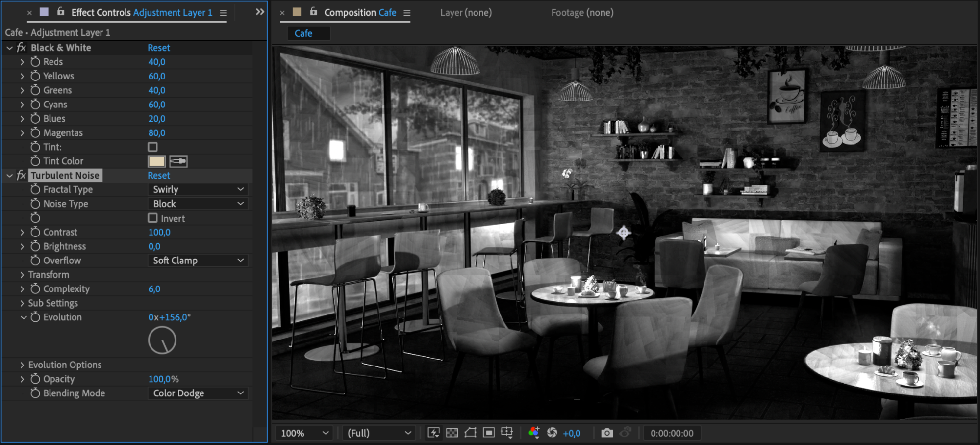The image size is (980, 445).
Task: Open the Tint Color swatch
Action: [156, 161]
